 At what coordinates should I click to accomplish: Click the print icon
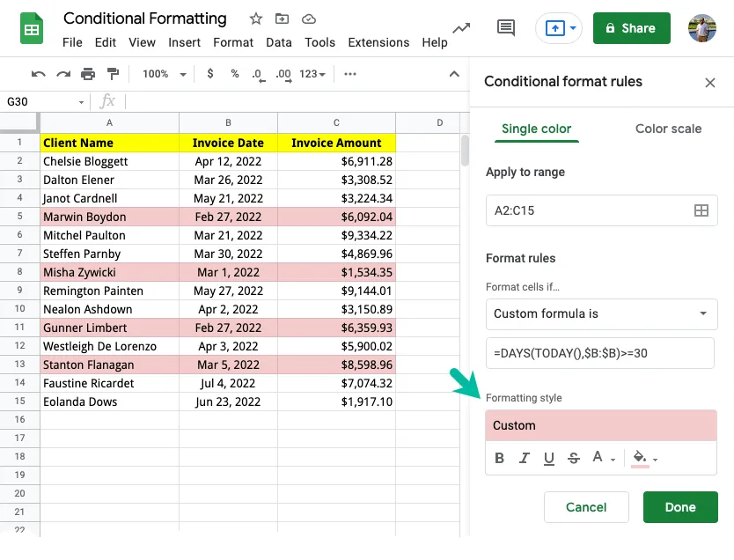tap(88, 74)
